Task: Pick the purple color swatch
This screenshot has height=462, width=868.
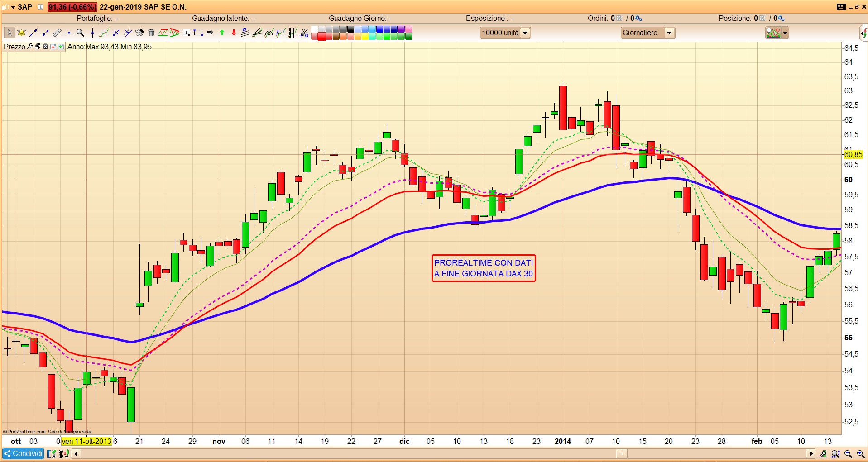Action: click(401, 29)
